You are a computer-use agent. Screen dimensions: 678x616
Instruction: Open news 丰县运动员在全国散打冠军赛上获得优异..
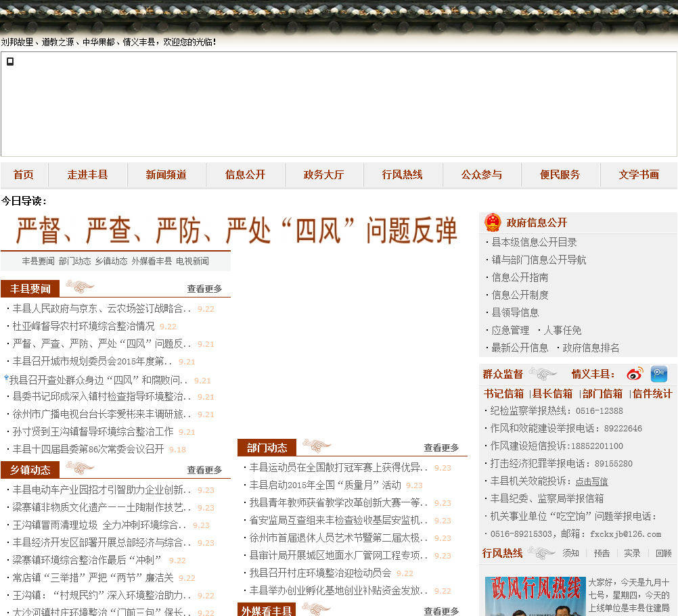pyautogui.click(x=338, y=467)
